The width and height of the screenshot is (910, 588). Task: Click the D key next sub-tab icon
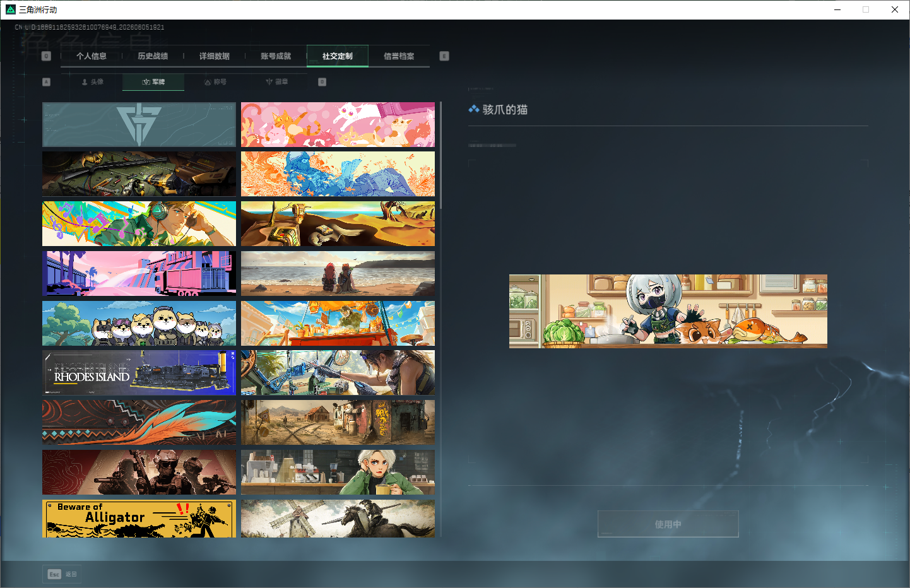pyautogui.click(x=322, y=82)
